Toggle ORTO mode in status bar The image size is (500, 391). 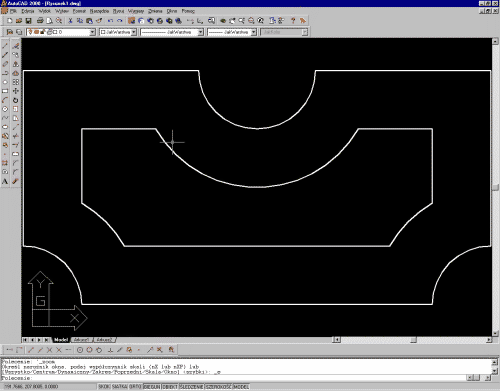point(135,387)
